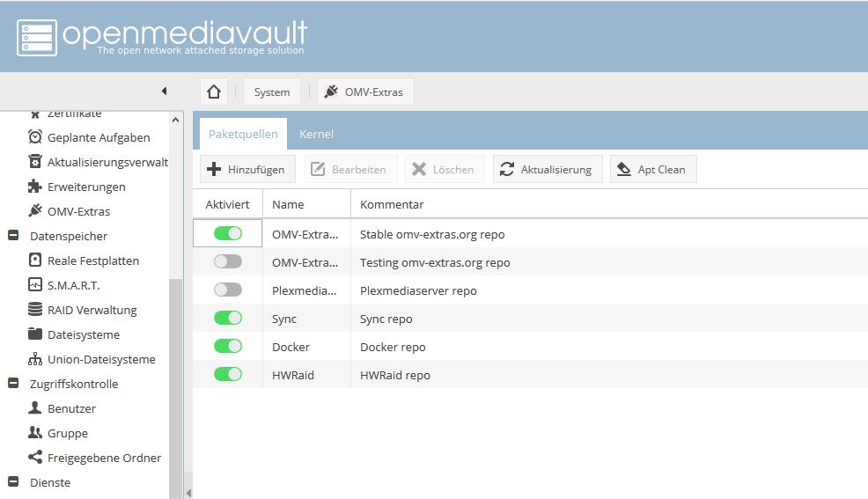This screenshot has width=868, height=499.
Task: Click the openmediavault logo icon
Action: click(x=37, y=38)
